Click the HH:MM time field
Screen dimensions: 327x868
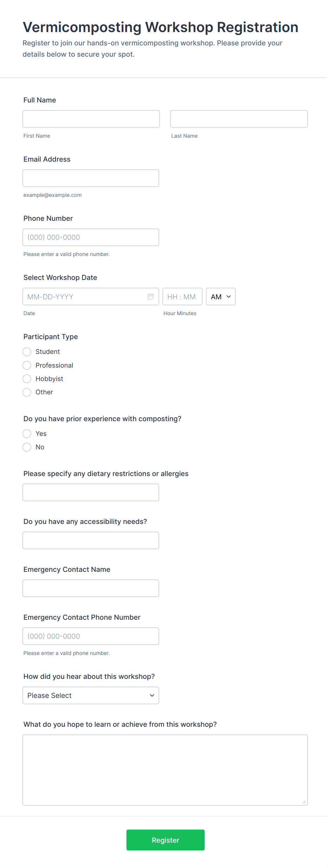click(x=182, y=296)
